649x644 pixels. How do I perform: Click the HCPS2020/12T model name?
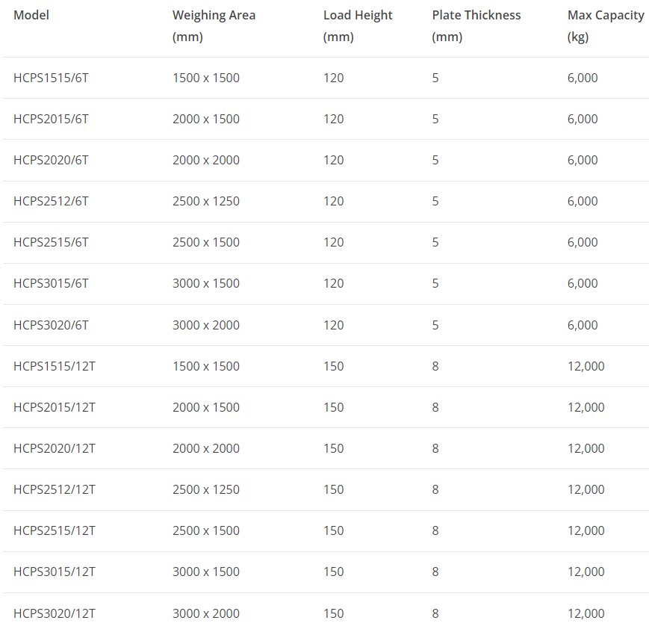[x=55, y=448]
